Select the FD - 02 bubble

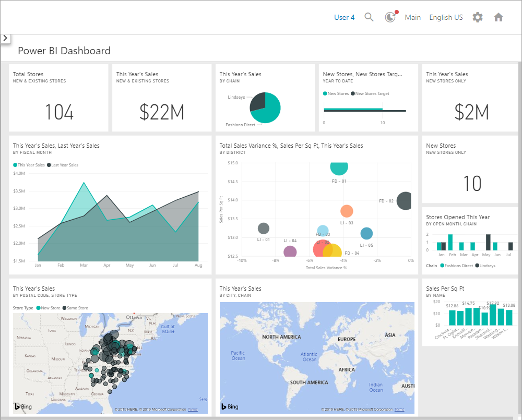click(405, 201)
